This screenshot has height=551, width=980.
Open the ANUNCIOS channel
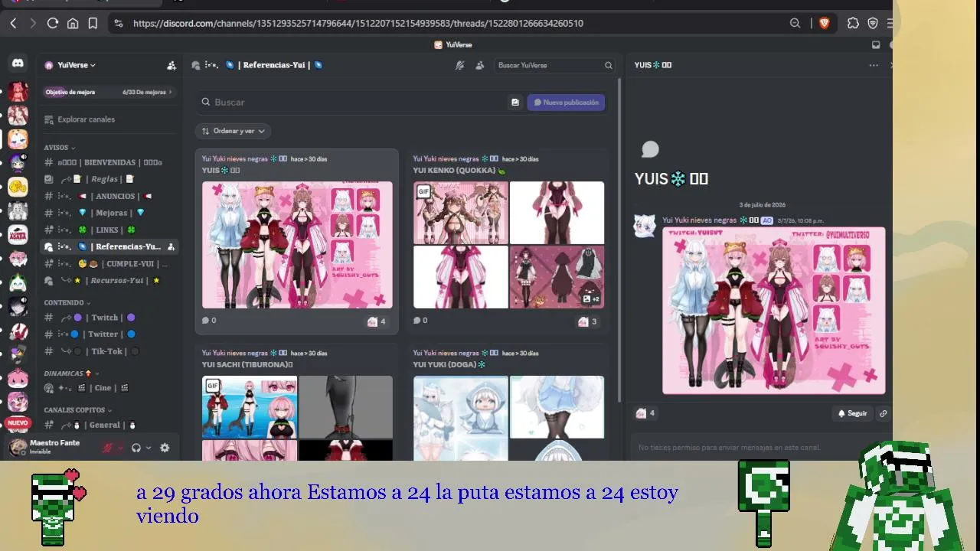coord(109,196)
